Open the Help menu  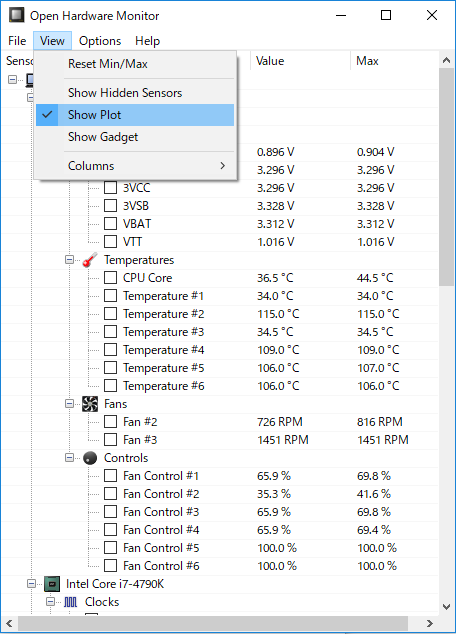tap(148, 41)
